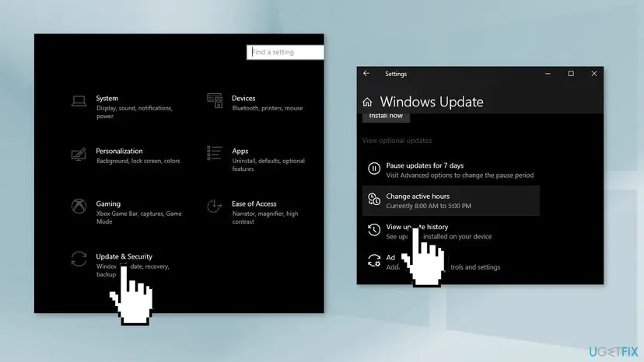This screenshot has width=644, height=362.
Task: Focus the Find a setting search box
Action: click(x=285, y=52)
